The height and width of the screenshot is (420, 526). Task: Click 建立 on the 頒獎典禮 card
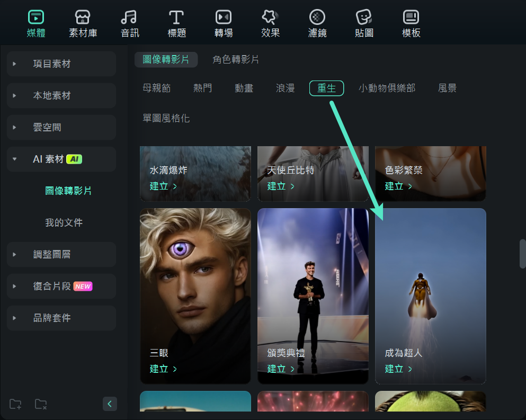(280, 369)
